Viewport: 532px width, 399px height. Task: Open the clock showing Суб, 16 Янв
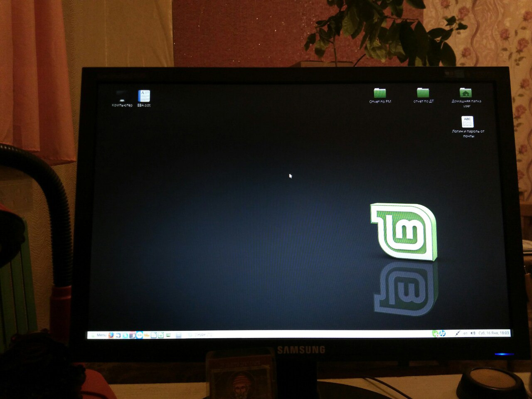coord(494,333)
